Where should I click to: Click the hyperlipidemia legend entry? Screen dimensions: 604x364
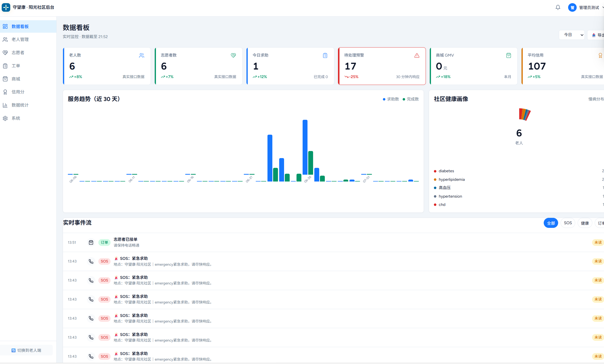[x=449, y=179]
